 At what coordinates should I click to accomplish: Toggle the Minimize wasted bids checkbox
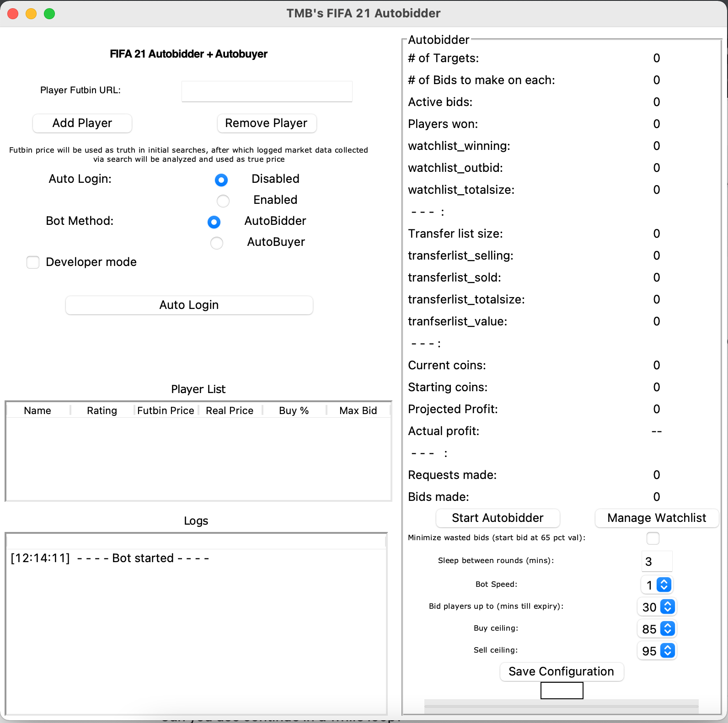(653, 538)
